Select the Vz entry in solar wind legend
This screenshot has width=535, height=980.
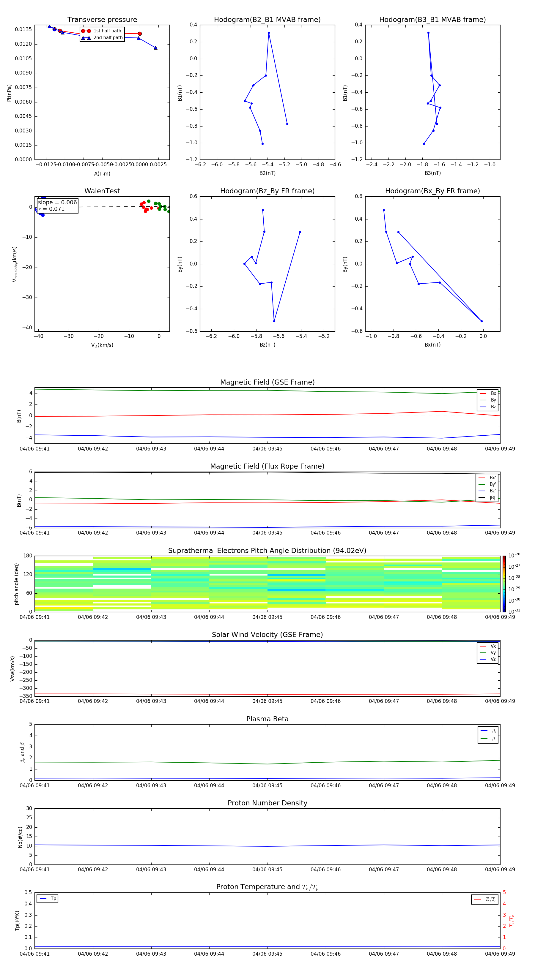488,659
